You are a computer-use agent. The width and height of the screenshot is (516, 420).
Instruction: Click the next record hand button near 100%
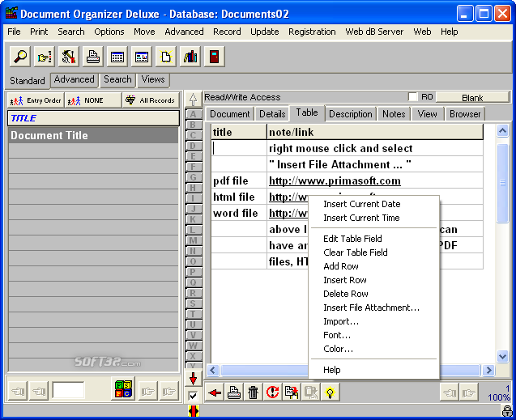coord(468,392)
